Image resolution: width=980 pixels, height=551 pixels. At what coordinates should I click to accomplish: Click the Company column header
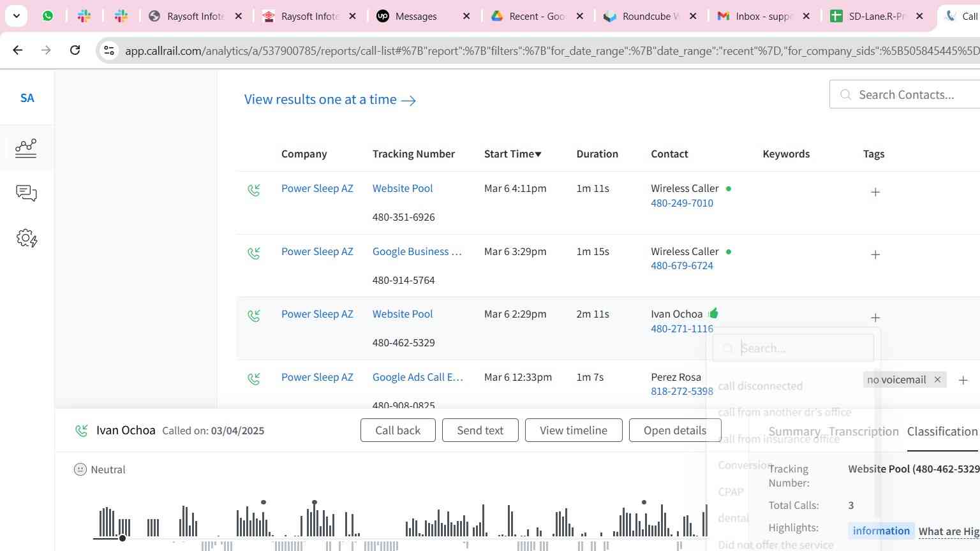[x=304, y=154]
